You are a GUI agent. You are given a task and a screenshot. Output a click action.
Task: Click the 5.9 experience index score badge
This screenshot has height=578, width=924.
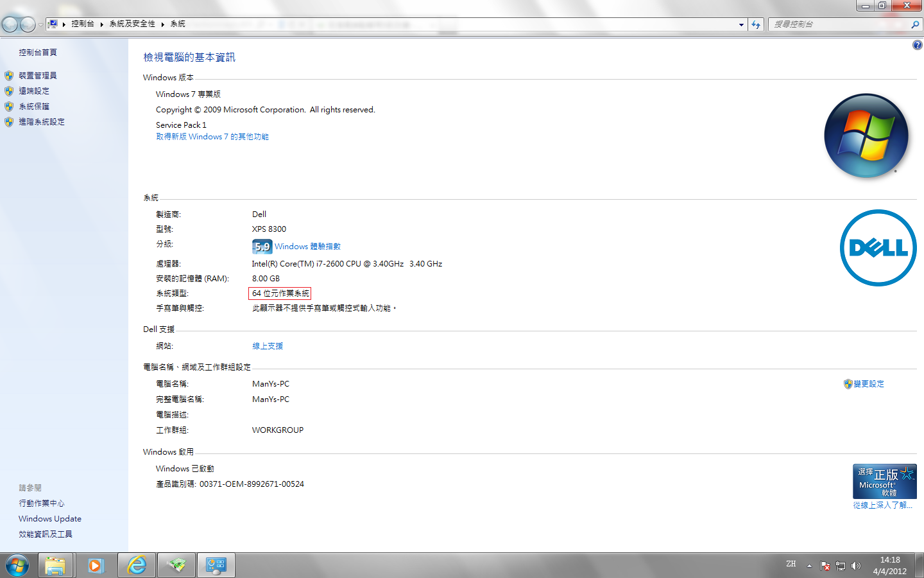click(262, 247)
